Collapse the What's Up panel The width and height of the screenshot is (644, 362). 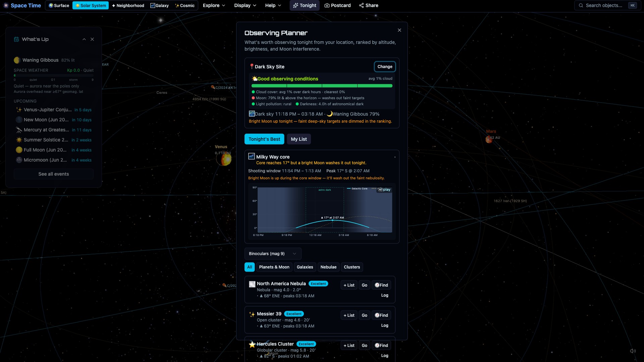click(x=84, y=39)
